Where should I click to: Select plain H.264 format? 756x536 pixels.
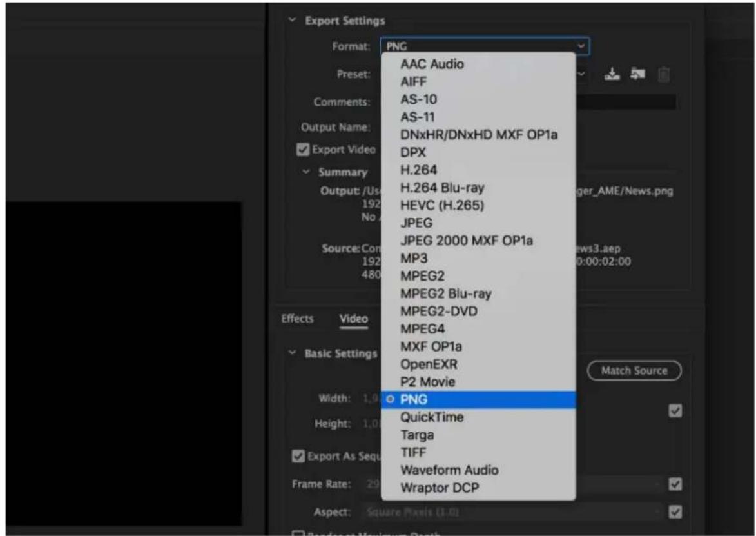(478, 170)
